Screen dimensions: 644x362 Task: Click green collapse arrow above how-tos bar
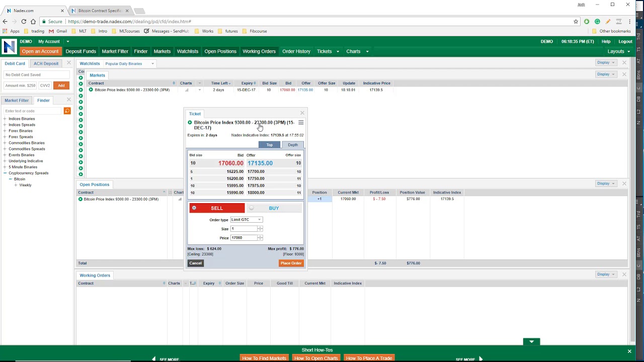tap(531, 342)
